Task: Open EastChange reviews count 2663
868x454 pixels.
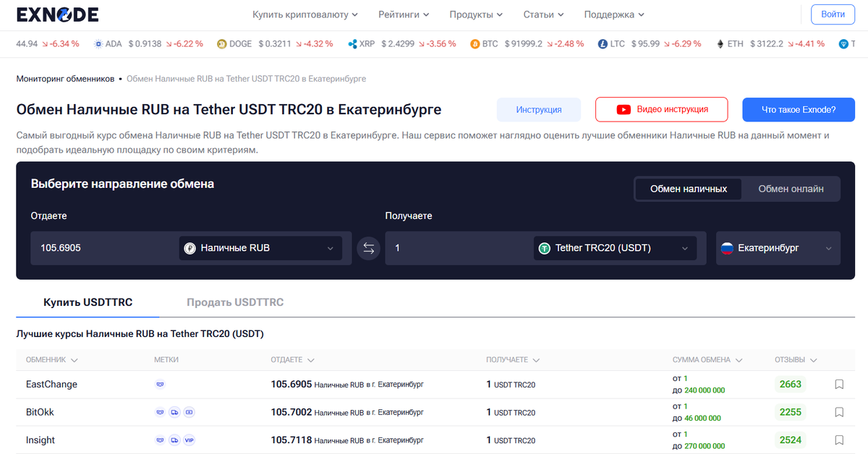Action: [x=791, y=385]
